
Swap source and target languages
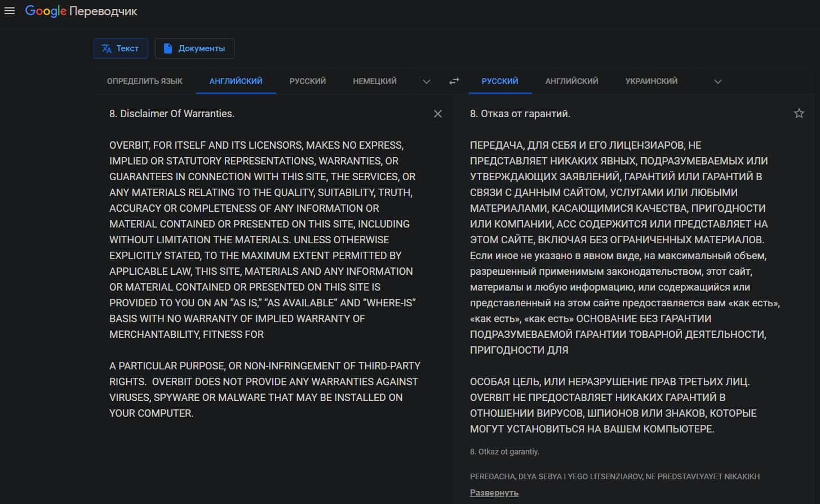coord(454,82)
